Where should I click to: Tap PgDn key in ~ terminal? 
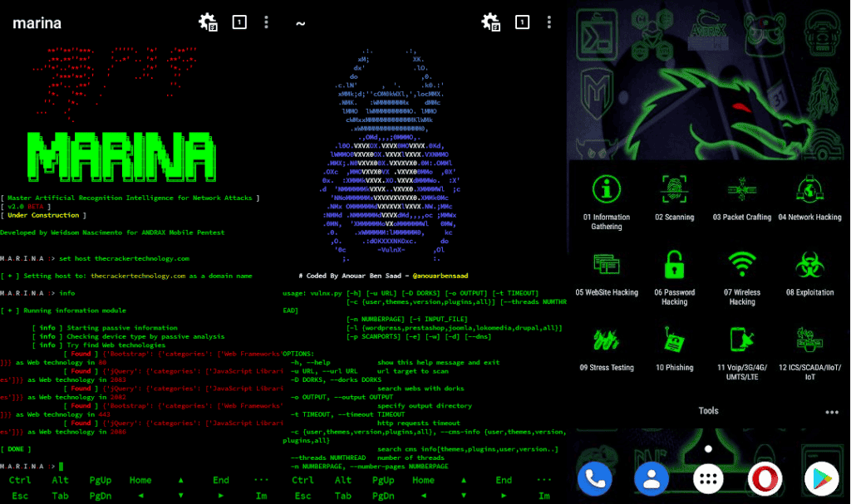point(383,496)
